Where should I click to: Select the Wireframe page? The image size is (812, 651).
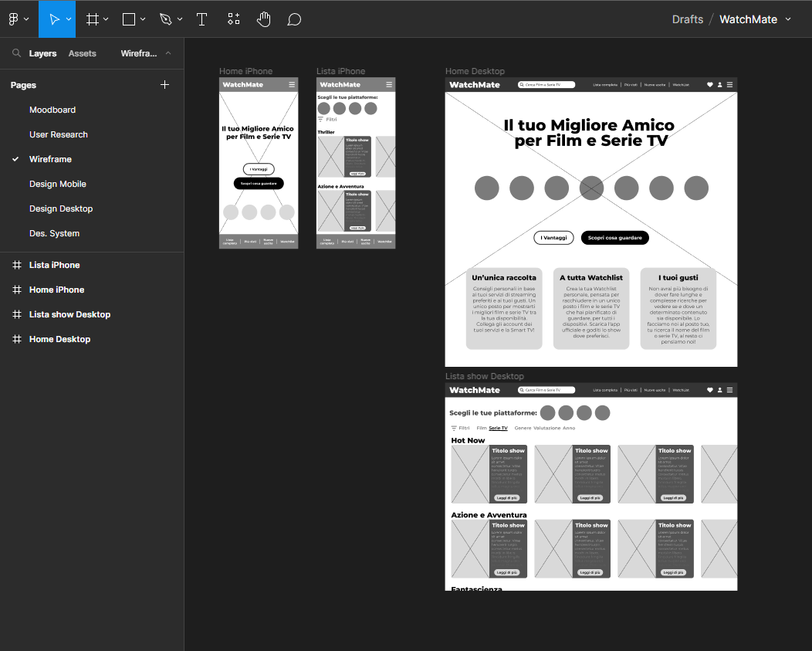click(x=50, y=159)
